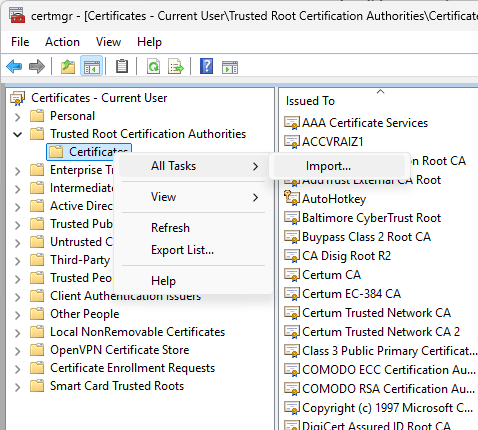Toggle the Show/Hide Console Tree toolbar icon

(92, 67)
